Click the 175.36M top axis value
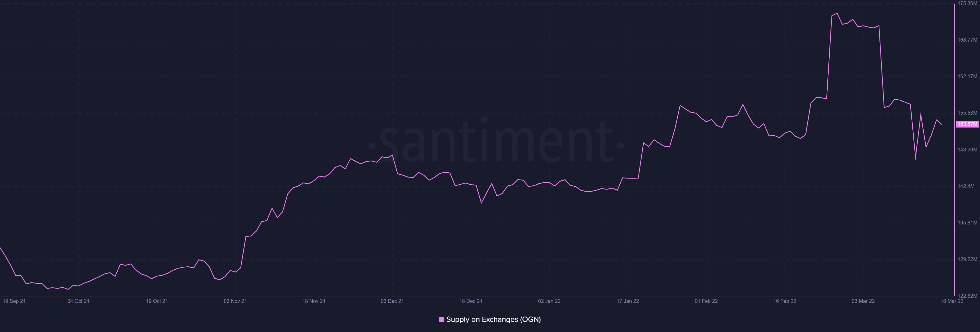The width and height of the screenshot is (980, 332). tap(967, 3)
